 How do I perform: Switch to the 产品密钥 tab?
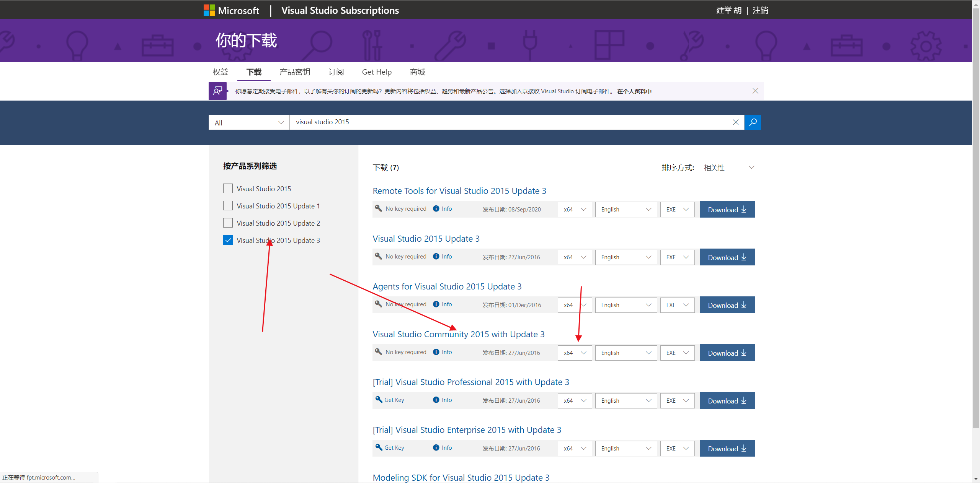pyautogui.click(x=294, y=72)
